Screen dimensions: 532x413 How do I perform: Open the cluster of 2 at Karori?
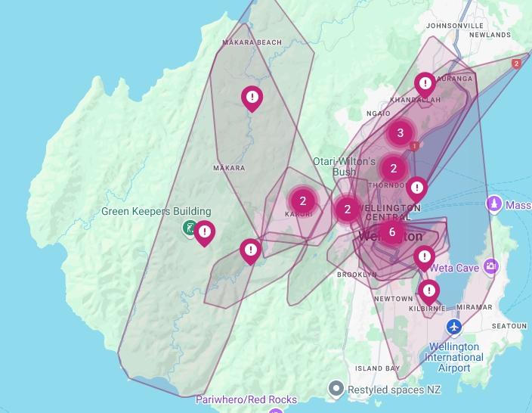302,201
